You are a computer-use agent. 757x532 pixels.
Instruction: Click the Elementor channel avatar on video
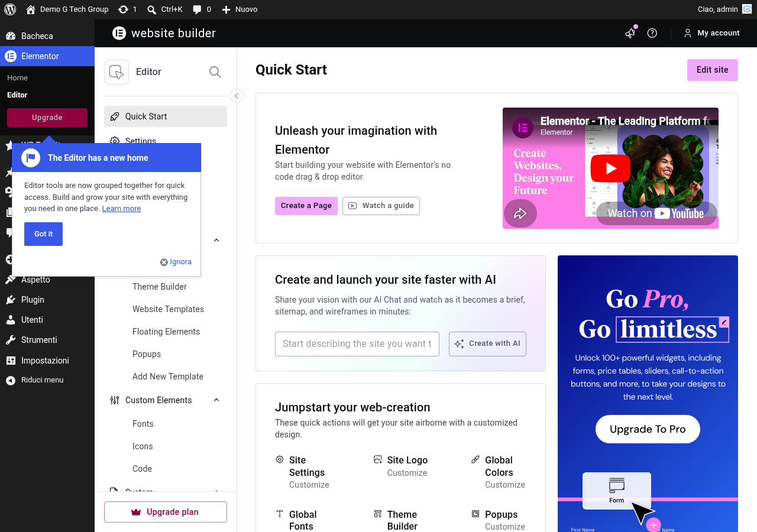(x=523, y=127)
